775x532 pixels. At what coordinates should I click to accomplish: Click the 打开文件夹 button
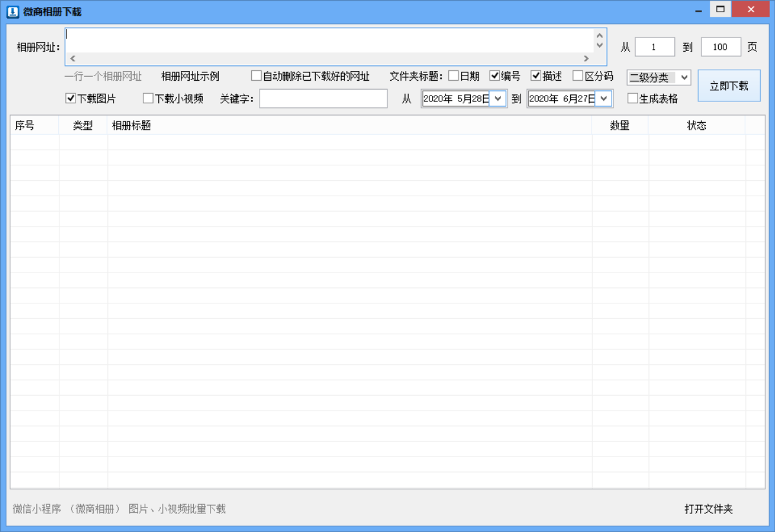tap(708, 509)
